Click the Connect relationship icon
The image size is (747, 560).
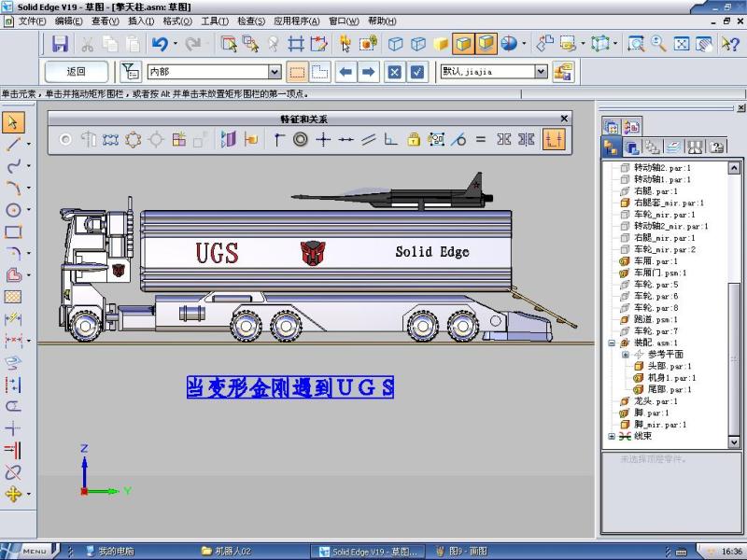[x=278, y=139]
